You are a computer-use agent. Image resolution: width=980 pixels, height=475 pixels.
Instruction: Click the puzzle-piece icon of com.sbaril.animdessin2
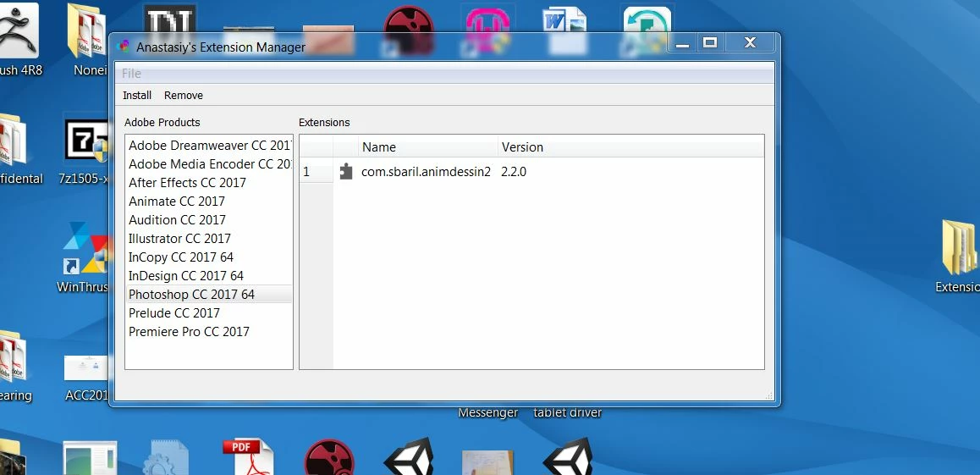pyautogui.click(x=345, y=171)
